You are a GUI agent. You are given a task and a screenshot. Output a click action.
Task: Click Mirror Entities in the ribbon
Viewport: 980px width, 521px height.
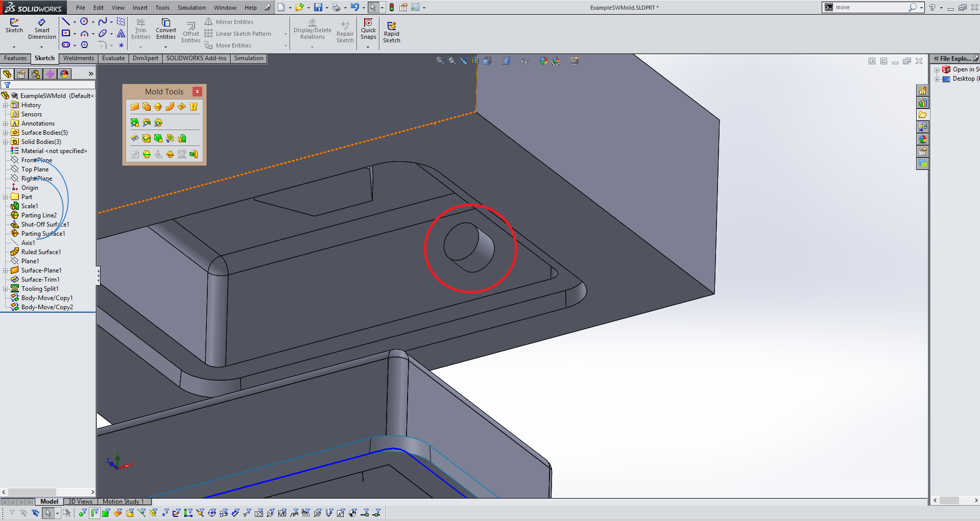pyautogui.click(x=229, y=22)
